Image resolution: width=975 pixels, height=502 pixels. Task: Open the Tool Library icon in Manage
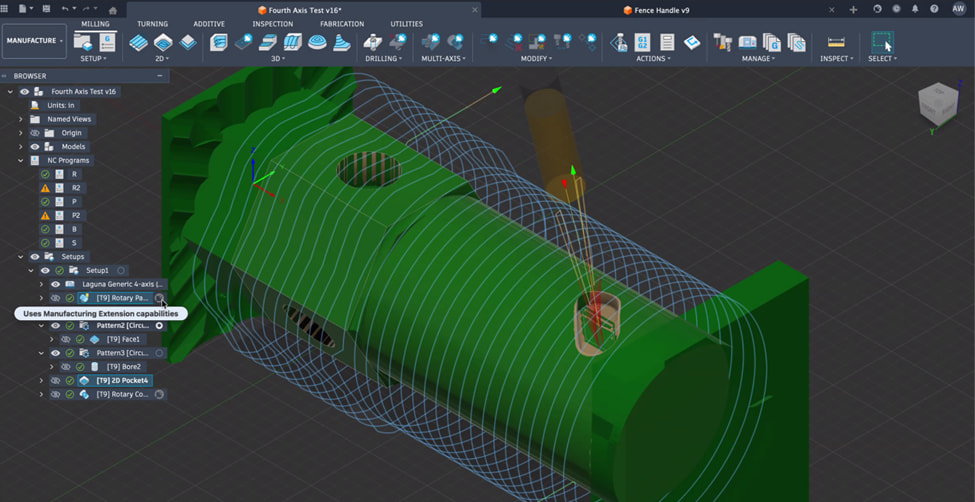coord(722,42)
